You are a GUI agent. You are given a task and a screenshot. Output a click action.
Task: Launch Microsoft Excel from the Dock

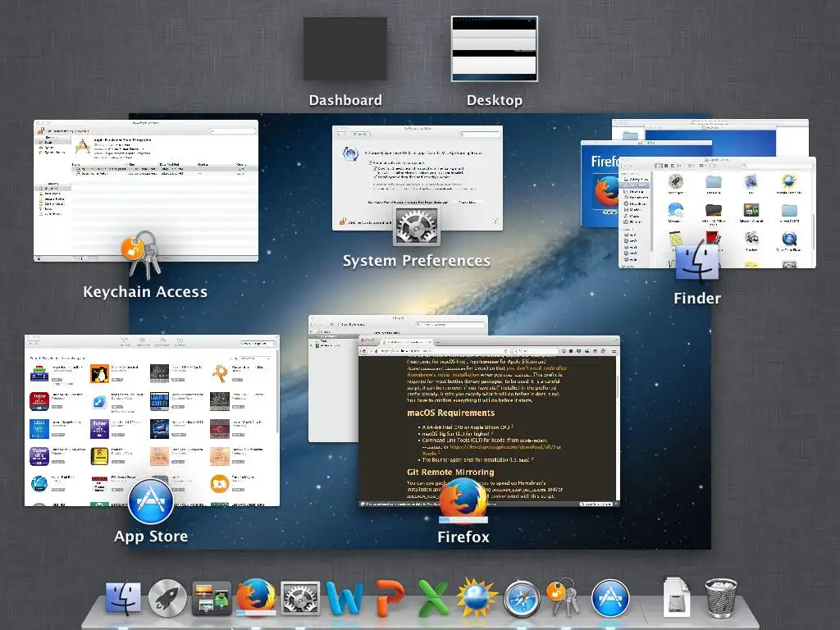(x=433, y=598)
